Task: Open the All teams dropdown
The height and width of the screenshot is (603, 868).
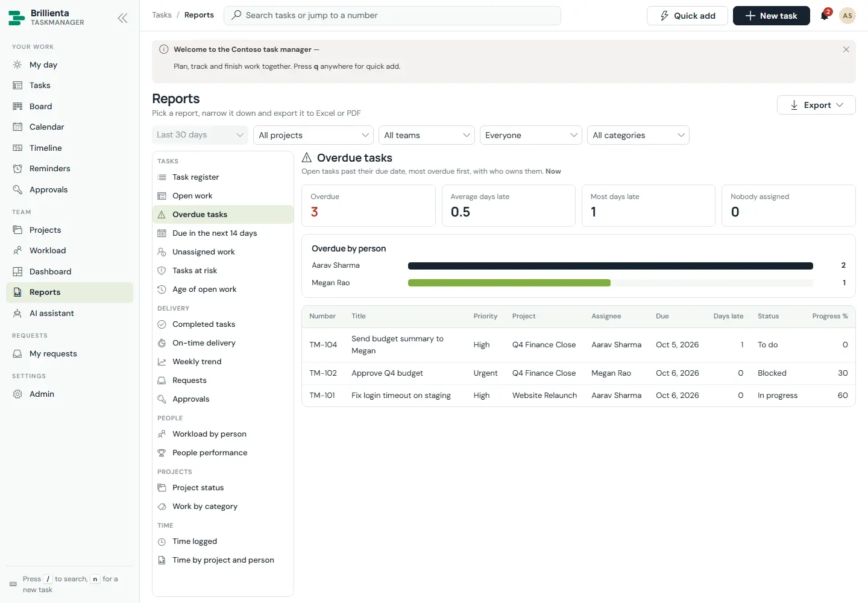Action: (x=427, y=135)
